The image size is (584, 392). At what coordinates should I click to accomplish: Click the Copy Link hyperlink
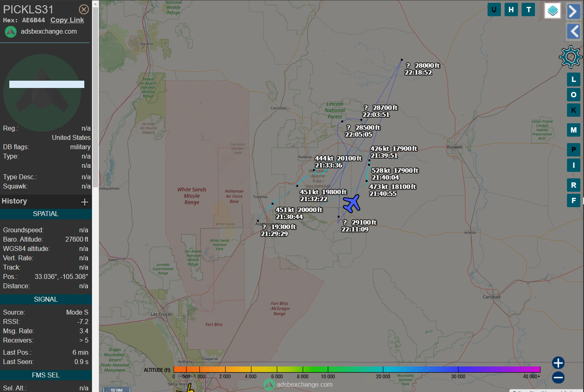pos(67,20)
